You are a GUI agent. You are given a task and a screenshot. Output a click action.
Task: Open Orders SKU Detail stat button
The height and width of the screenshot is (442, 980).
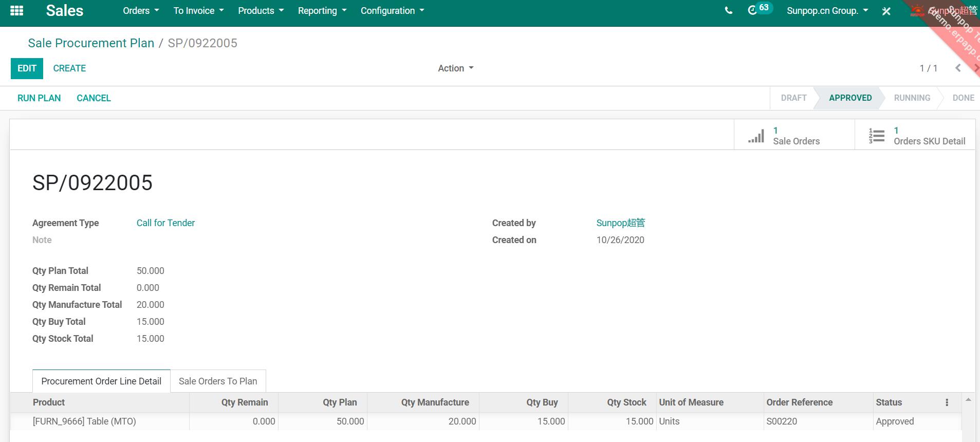(915, 135)
